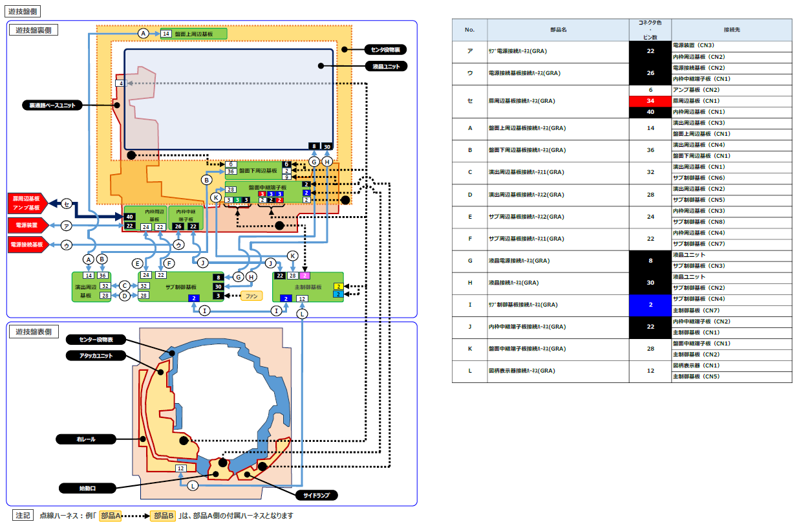This screenshot has width=812, height=526.
Task: Select the 電源装置 (CN3) destination cell
Action: [732, 46]
